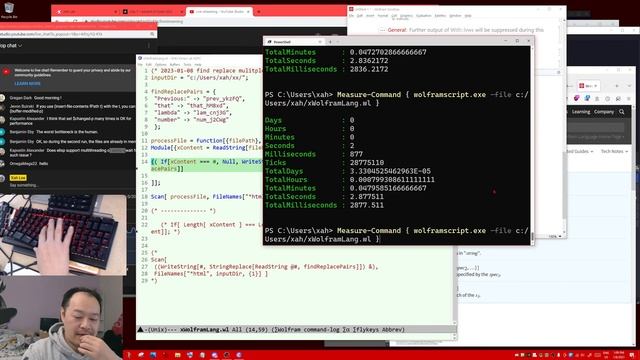Open the Emacs Options menu
640x360 pixels.
coord(160,64)
